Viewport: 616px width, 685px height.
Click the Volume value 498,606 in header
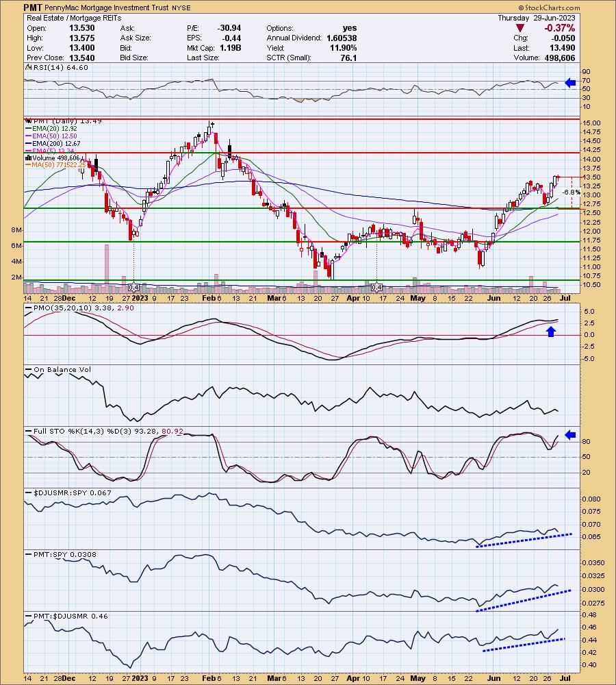click(560, 58)
